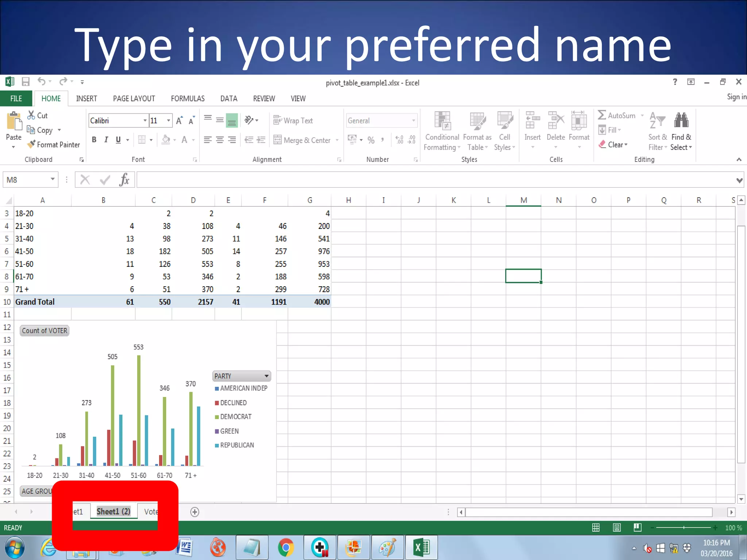This screenshot has width=747, height=560.
Task: Collapse the ribbon with caret arrow
Action: click(x=739, y=159)
